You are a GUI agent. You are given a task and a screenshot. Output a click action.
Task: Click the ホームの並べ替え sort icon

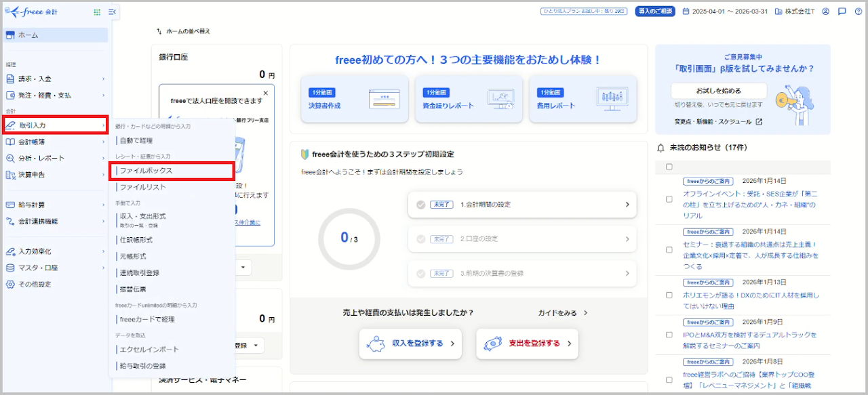(x=159, y=31)
